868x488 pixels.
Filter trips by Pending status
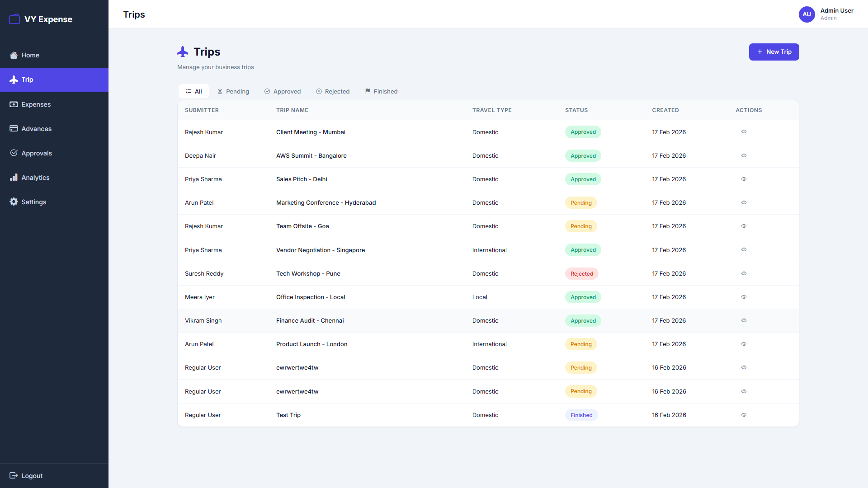click(x=233, y=91)
